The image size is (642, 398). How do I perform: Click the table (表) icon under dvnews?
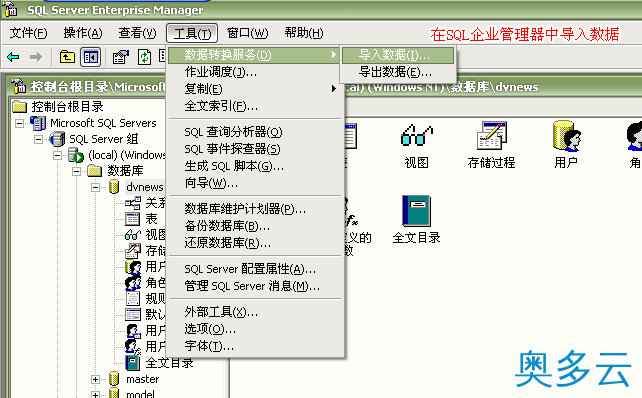point(133,219)
